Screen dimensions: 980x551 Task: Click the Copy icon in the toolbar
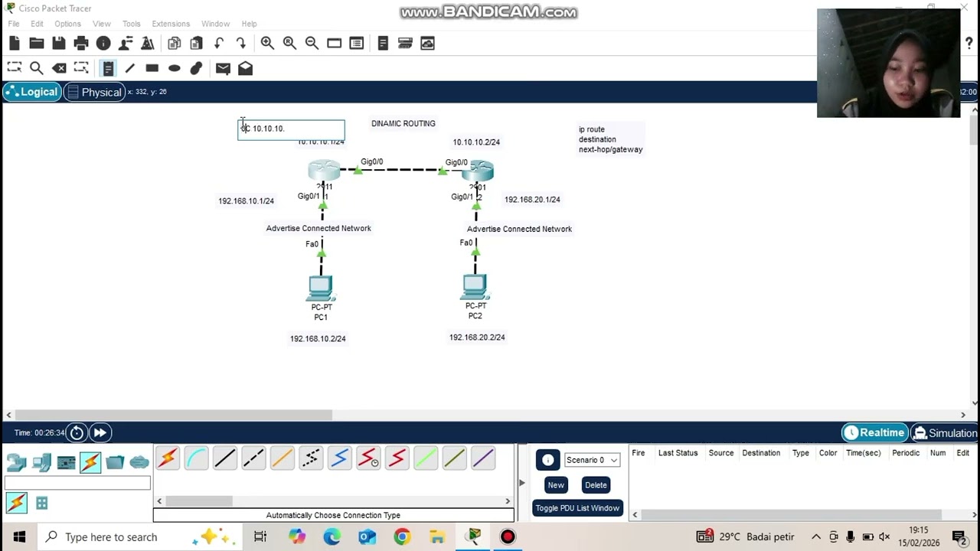click(x=174, y=44)
